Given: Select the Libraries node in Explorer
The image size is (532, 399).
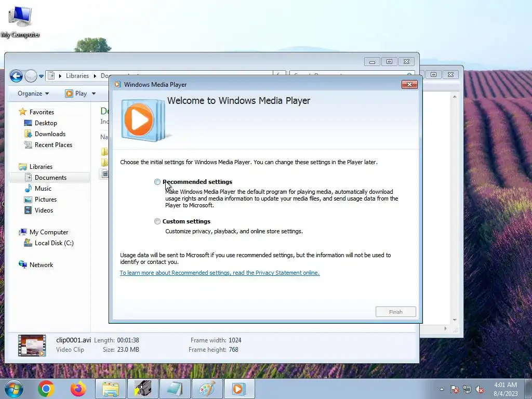Looking at the screenshot, I should (x=41, y=167).
